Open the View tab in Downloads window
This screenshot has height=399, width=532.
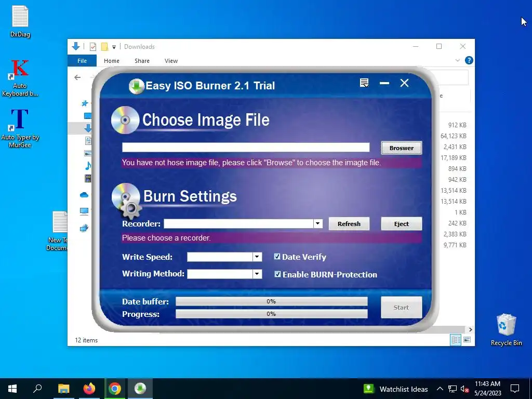click(171, 61)
